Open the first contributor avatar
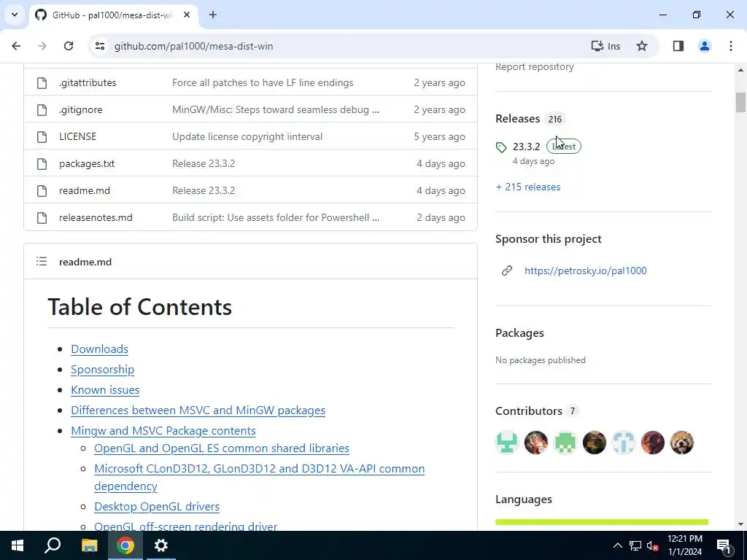Screen dimensions: 747x560 tap(507, 443)
